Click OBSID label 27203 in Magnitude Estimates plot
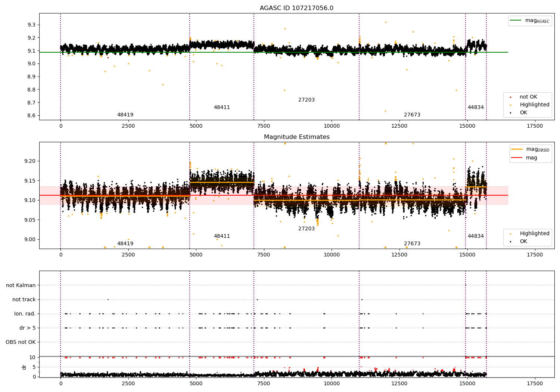The image size is (560, 392). click(x=307, y=229)
